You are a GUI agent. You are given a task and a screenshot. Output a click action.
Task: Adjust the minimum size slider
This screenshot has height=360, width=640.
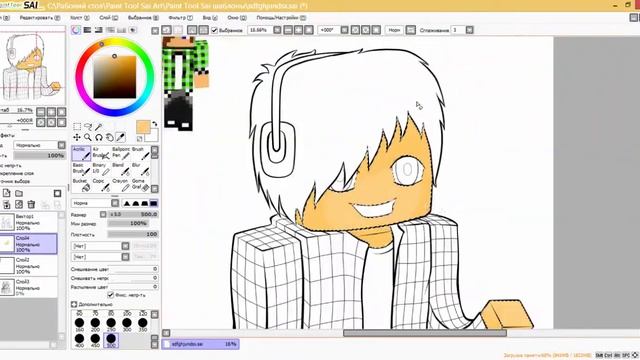tap(127, 224)
